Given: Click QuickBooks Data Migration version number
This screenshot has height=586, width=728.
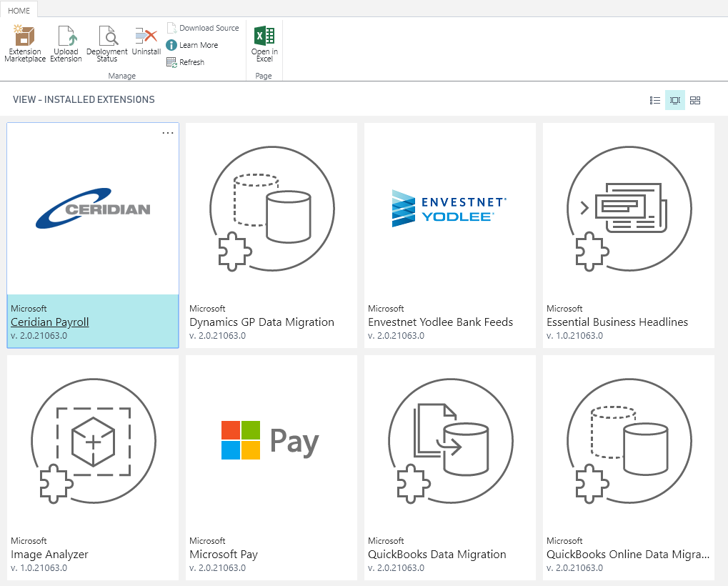Looking at the screenshot, I should (397, 567).
